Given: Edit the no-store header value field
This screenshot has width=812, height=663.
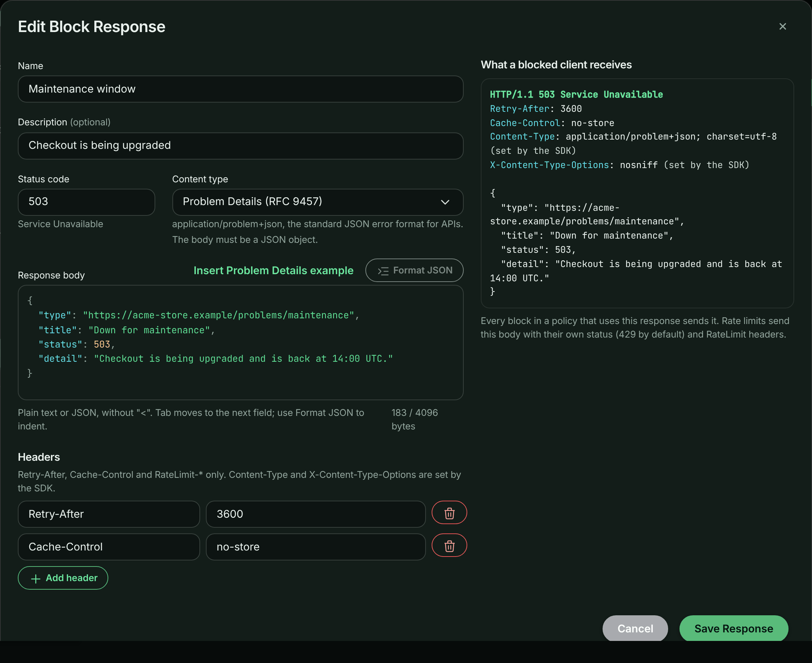Looking at the screenshot, I should tap(316, 547).
